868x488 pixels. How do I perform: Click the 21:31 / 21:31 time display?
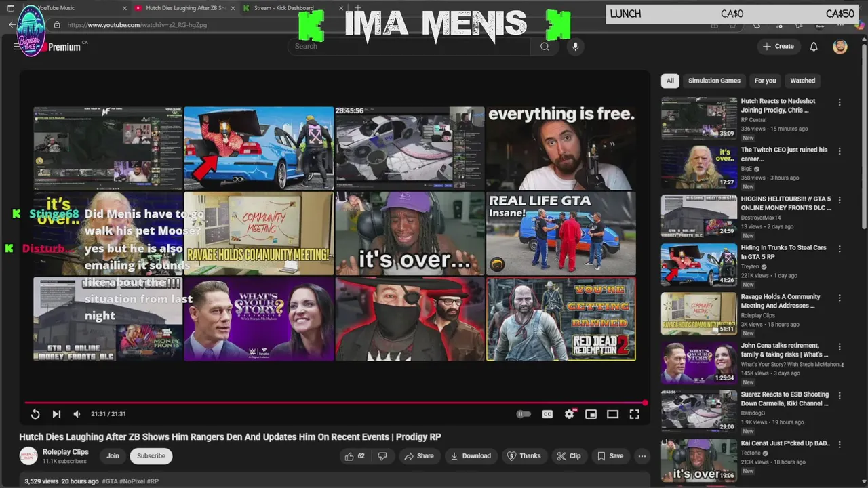click(x=108, y=414)
